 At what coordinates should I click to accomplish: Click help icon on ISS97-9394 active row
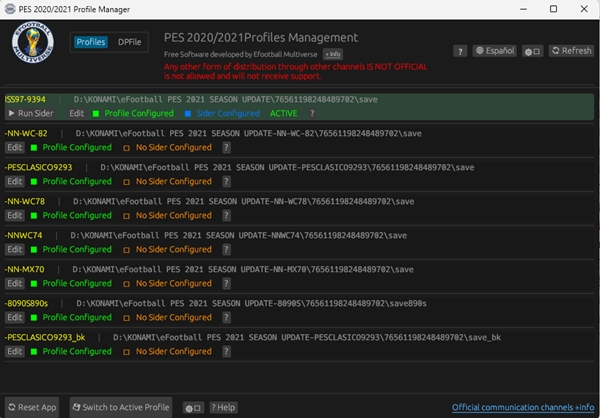[311, 114]
